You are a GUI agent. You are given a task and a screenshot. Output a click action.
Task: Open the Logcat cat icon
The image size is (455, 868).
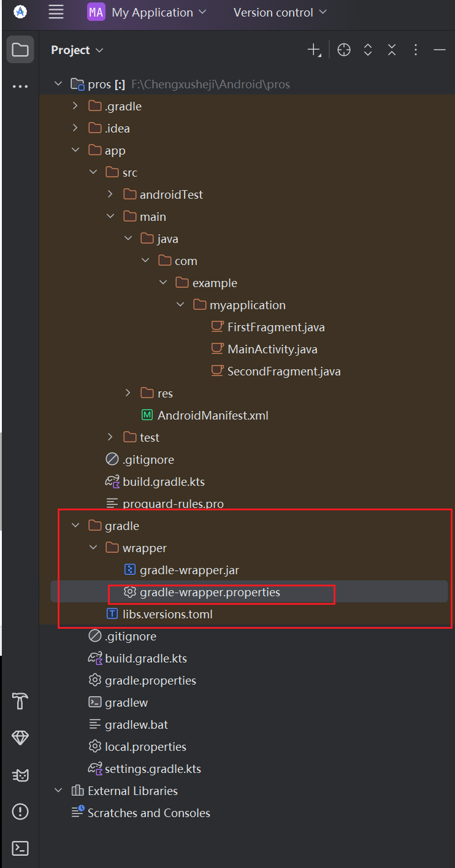pyautogui.click(x=20, y=775)
